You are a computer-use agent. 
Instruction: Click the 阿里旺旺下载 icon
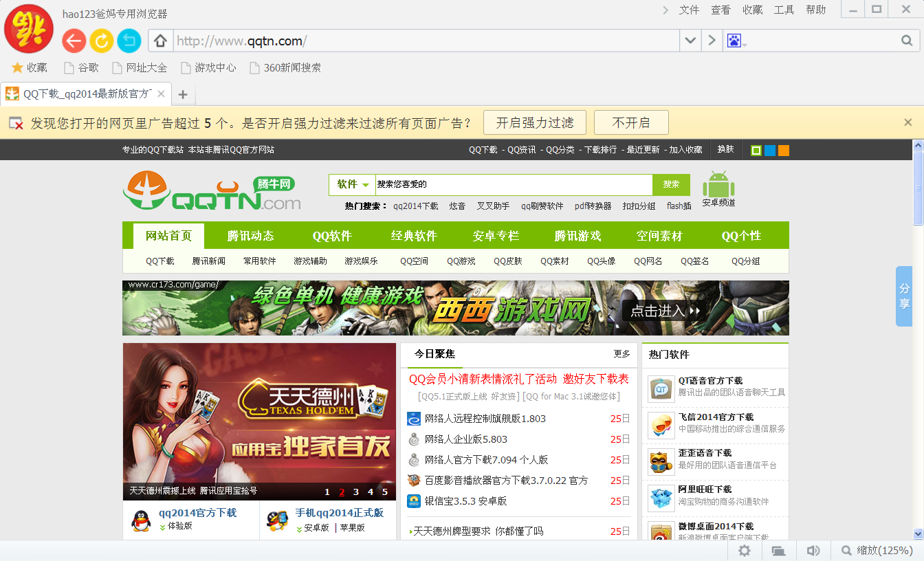[x=661, y=498]
